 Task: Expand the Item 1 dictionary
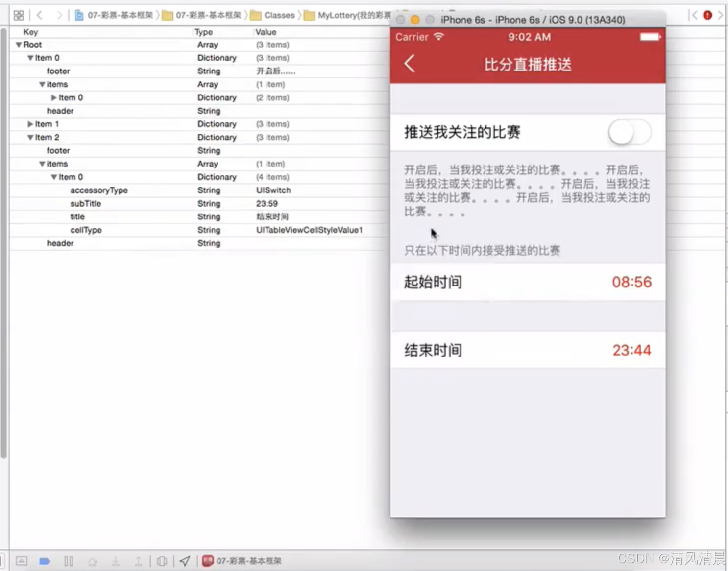click(x=30, y=124)
